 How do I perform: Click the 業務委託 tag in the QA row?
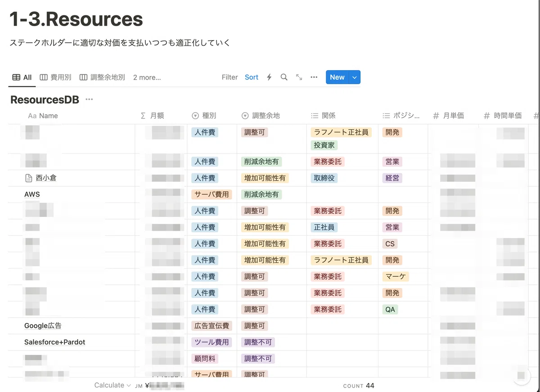328,309
